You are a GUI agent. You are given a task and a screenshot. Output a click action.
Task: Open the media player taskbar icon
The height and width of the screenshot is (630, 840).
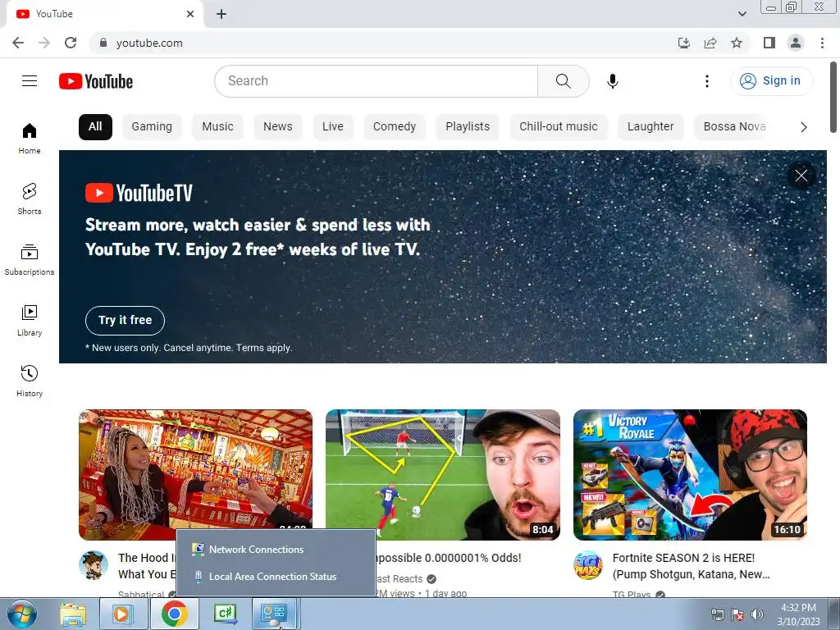[x=123, y=614]
